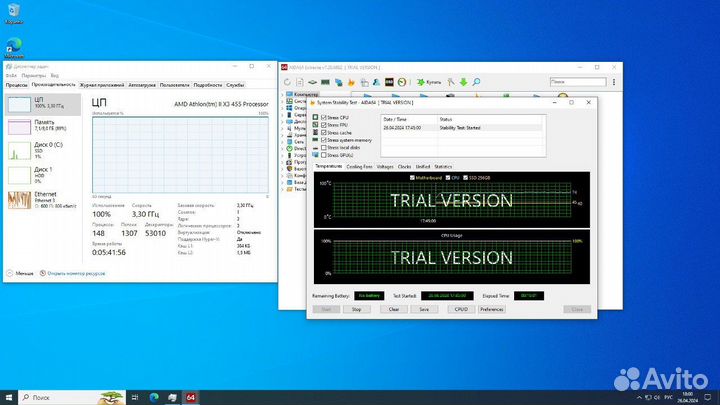Image resolution: width=720 pixels, height=405 pixels.
Task: Click the Preferences button
Action: coord(492,310)
